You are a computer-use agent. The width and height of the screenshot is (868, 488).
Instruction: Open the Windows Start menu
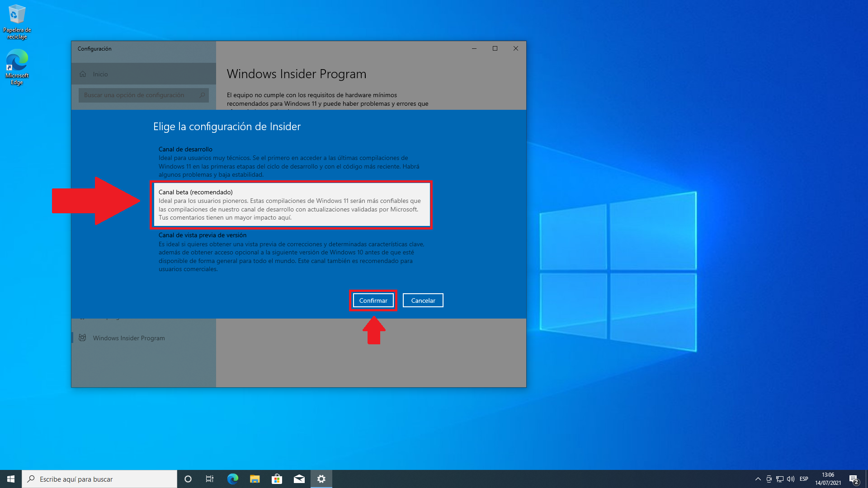pyautogui.click(x=11, y=479)
